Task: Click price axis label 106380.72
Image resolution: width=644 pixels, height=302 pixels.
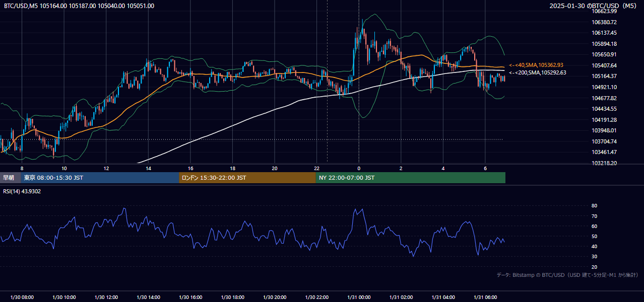Action: [604, 22]
